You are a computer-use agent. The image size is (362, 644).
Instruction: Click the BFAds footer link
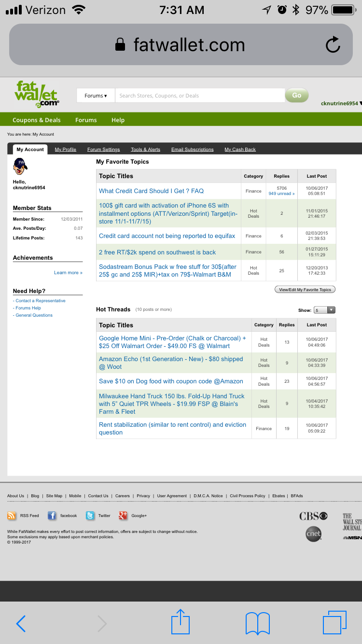(297, 496)
